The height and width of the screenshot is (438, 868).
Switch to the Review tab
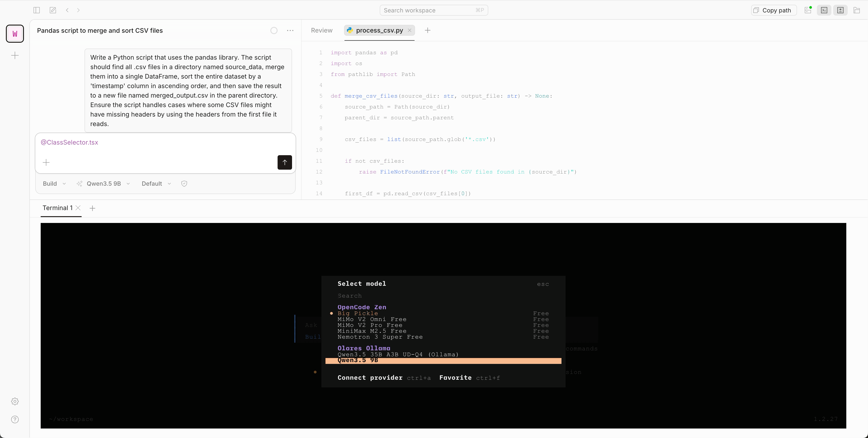[321, 30]
